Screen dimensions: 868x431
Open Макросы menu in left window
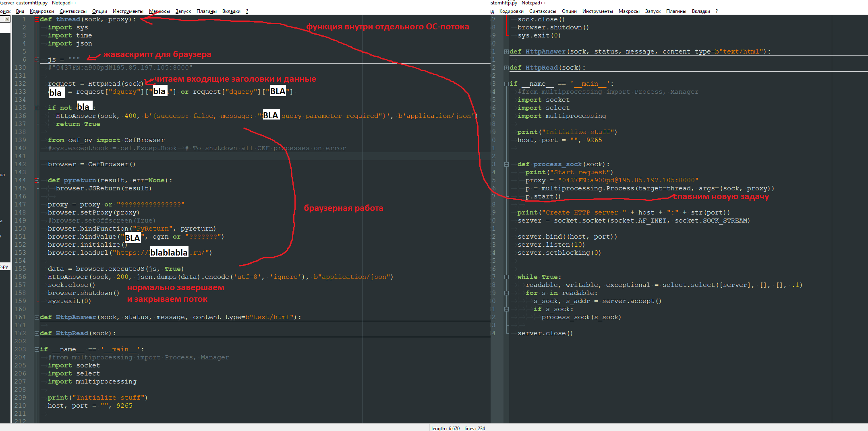(160, 11)
